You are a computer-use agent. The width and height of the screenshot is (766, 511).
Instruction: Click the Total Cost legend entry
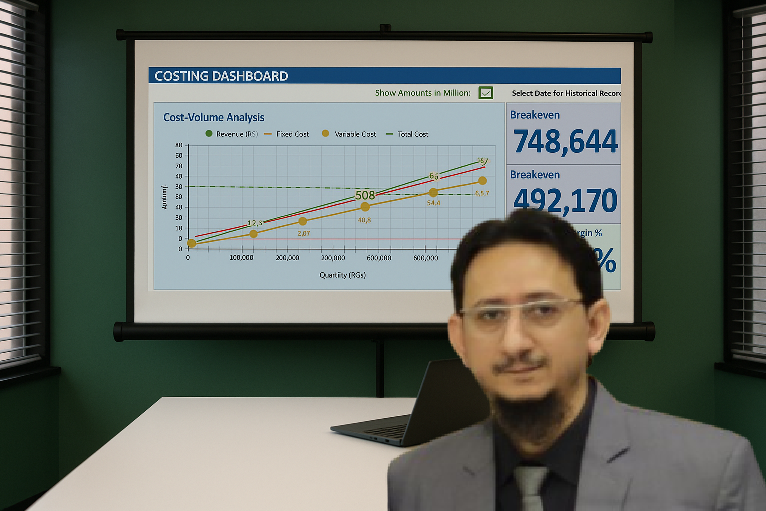(x=407, y=133)
